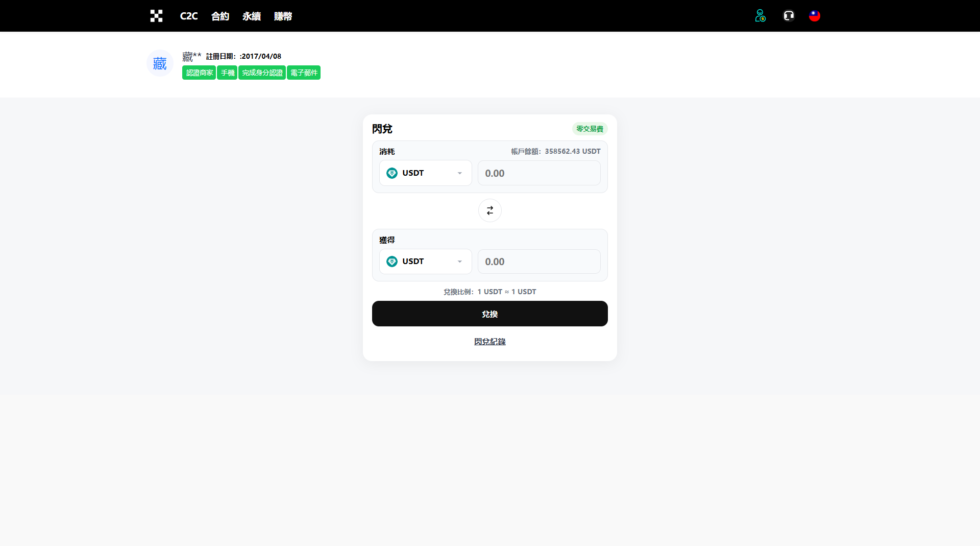Click the 認證商家 green badge
This screenshot has height=546, width=980.
tap(199, 73)
